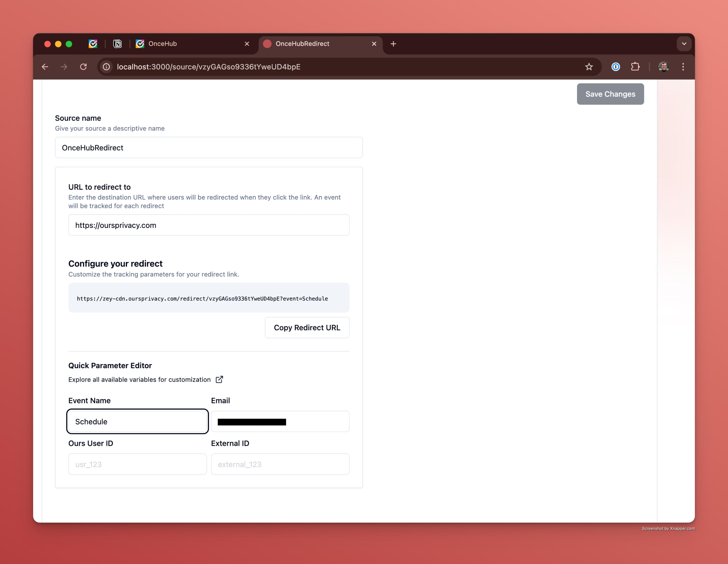Open the 1Password extension icon
728x564 pixels.
(x=615, y=67)
